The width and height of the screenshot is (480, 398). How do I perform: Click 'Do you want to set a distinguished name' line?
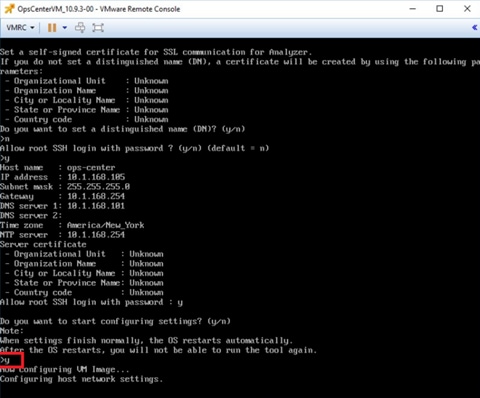[123, 129]
